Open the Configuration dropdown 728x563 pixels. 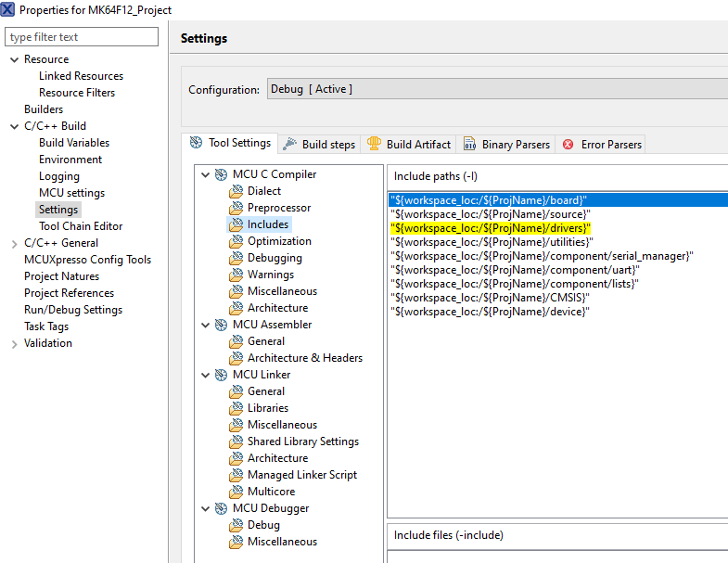[x=496, y=89]
